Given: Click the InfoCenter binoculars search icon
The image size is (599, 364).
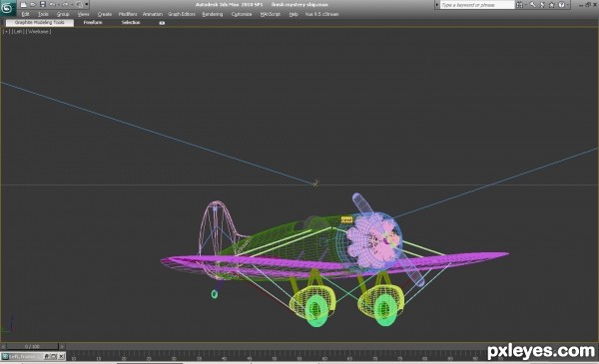Looking at the screenshot, I should tap(519, 5).
